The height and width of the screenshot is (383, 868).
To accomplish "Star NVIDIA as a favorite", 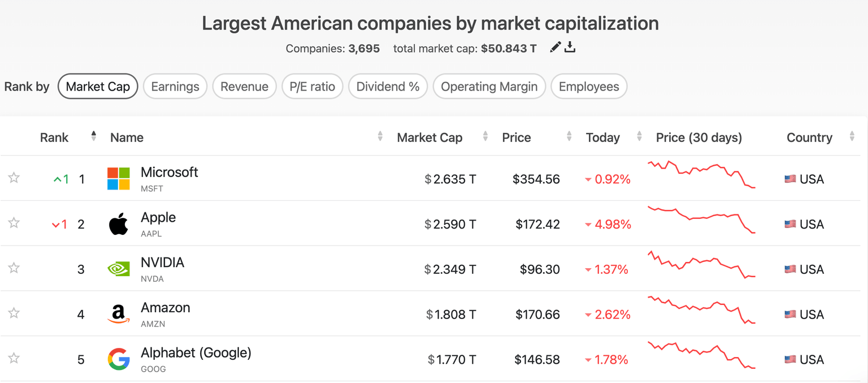I will point(14,269).
